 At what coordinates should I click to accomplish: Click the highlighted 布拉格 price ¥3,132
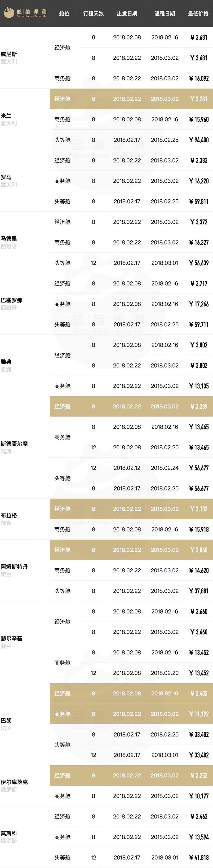click(199, 509)
